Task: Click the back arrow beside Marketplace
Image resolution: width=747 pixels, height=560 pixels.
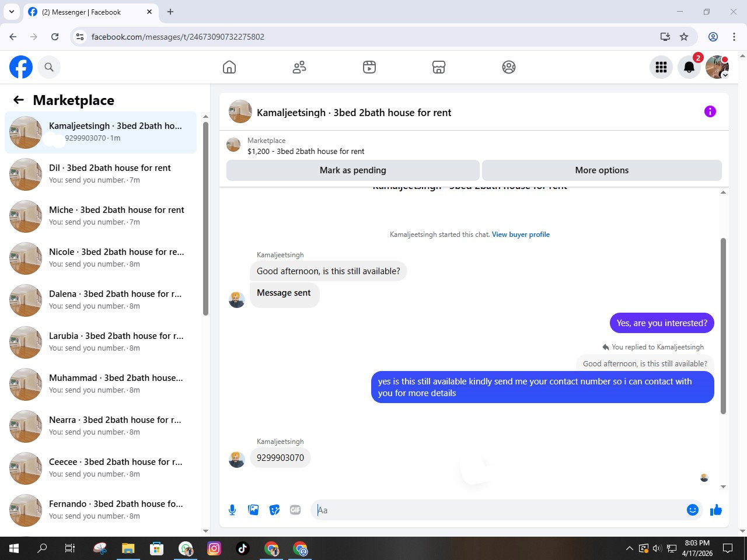Action: pos(19,100)
